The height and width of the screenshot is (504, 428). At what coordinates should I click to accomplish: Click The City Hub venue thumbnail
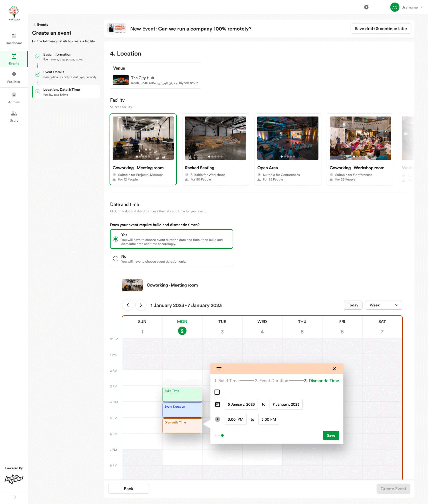(121, 80)
